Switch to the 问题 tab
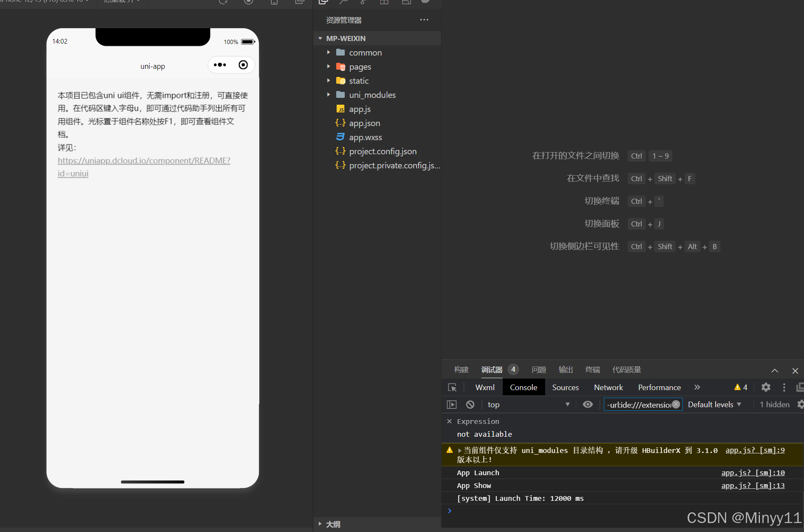 click(539, 370)
